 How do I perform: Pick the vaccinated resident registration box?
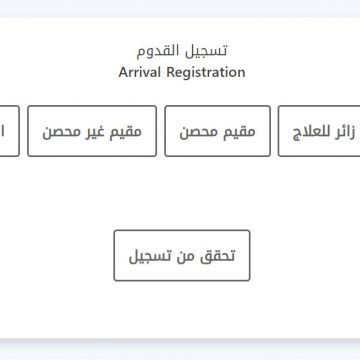click(x=217, y=131)
